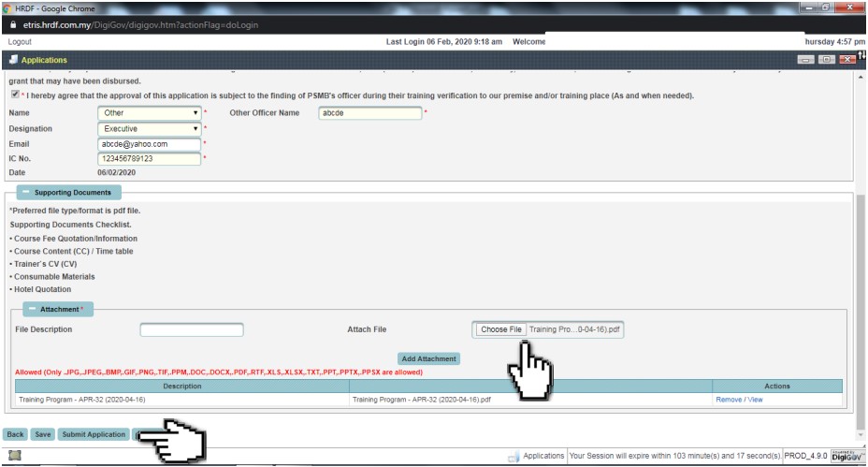The height and width of the screenshot is (467, 868).
Task: Collapse the Attachment section minus icon
Action: tap(32, 309)
